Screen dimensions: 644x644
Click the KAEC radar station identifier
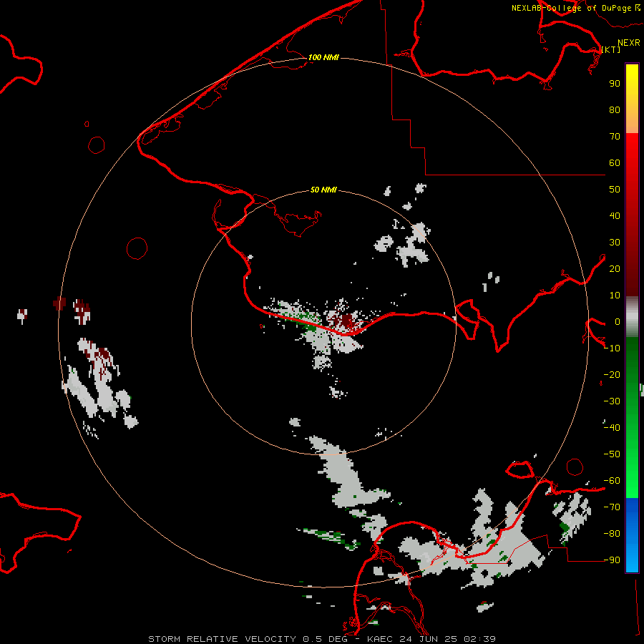(x=381, y=639)
